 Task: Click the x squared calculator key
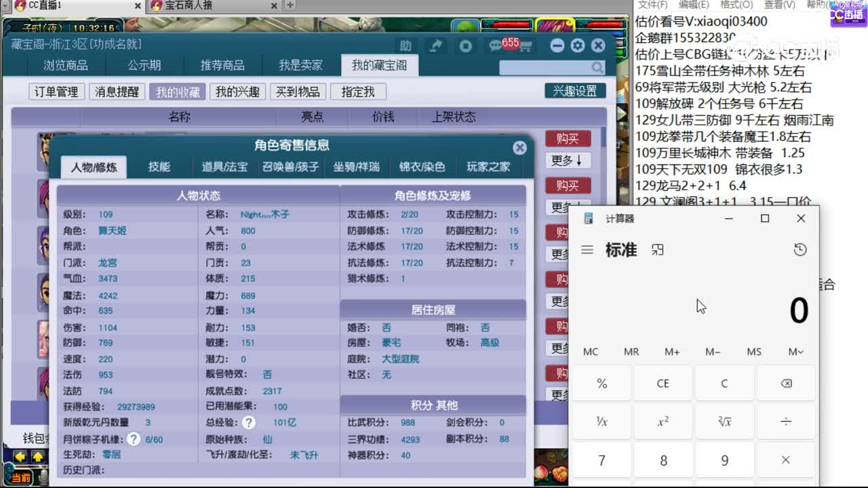pyautogui.click(x=663, y=422)
